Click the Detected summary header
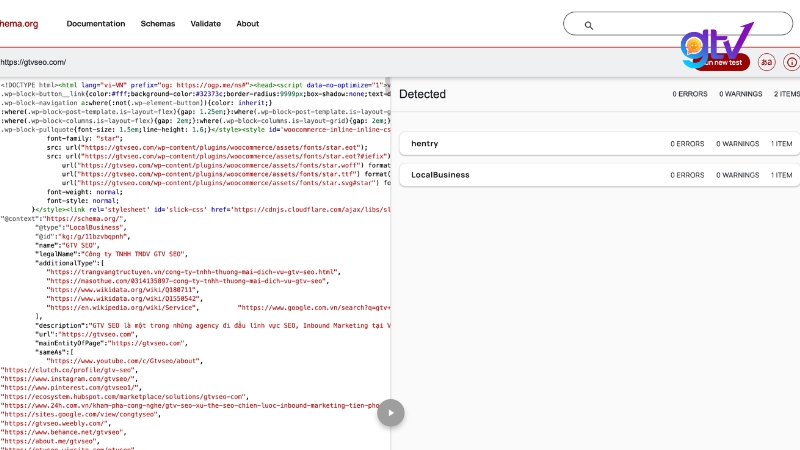Image resolution: width=800 pixels, height=450 pixels. point(423,94)
